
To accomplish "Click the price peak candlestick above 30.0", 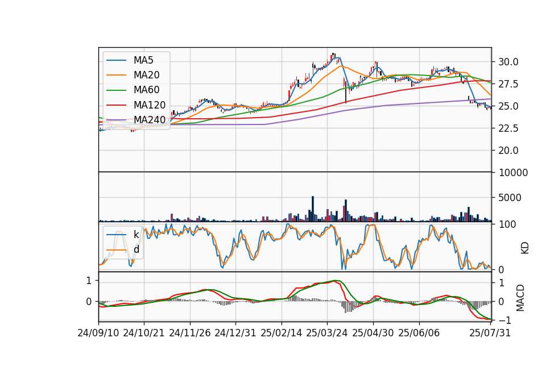I will 334,55.
